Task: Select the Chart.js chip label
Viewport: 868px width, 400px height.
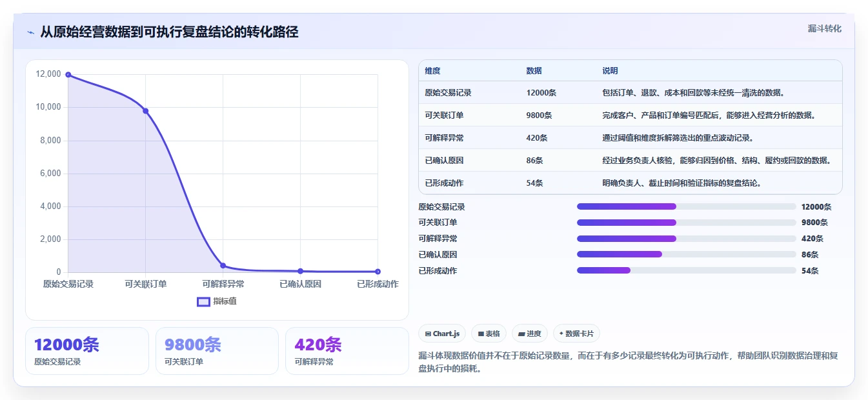Action: pyautogui.click(x=446, y=334)
